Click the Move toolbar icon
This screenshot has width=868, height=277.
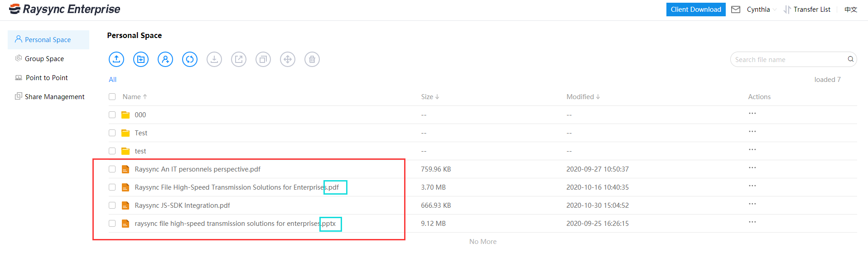288,59
